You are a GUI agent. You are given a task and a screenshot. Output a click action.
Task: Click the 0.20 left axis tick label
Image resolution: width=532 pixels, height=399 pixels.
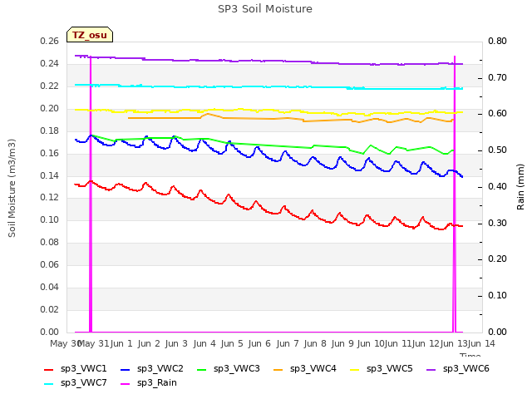50,108
